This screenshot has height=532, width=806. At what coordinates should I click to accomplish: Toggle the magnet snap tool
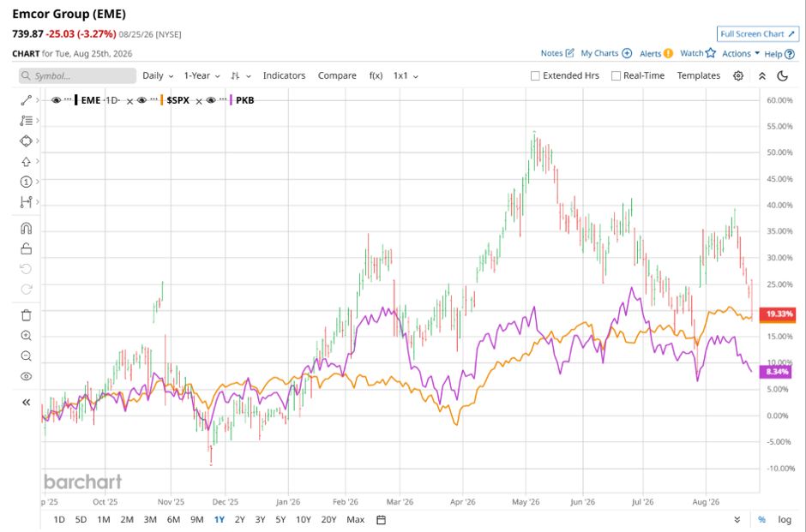point(26,228)
